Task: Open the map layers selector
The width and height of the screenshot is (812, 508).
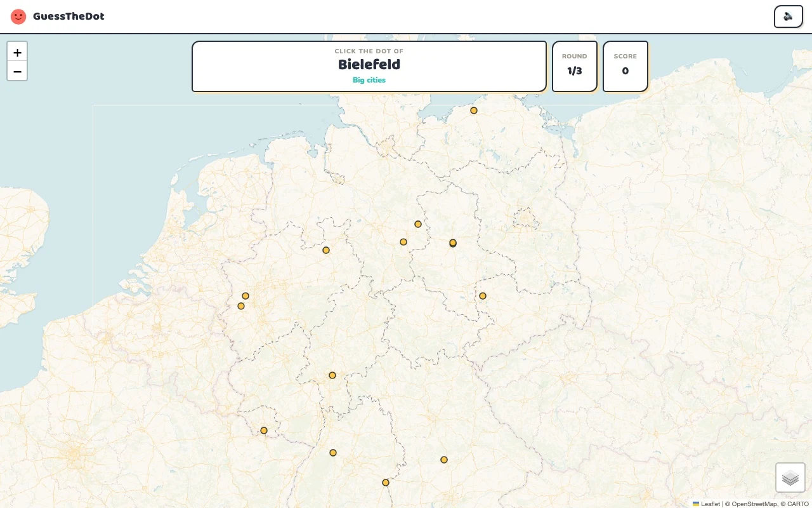Action: (x=790, y=478)
